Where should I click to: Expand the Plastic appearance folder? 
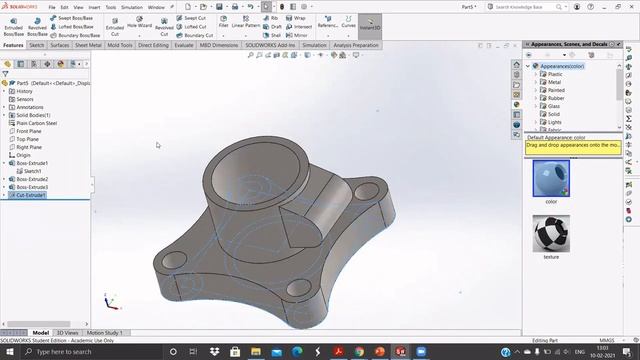tap(536, 74)
